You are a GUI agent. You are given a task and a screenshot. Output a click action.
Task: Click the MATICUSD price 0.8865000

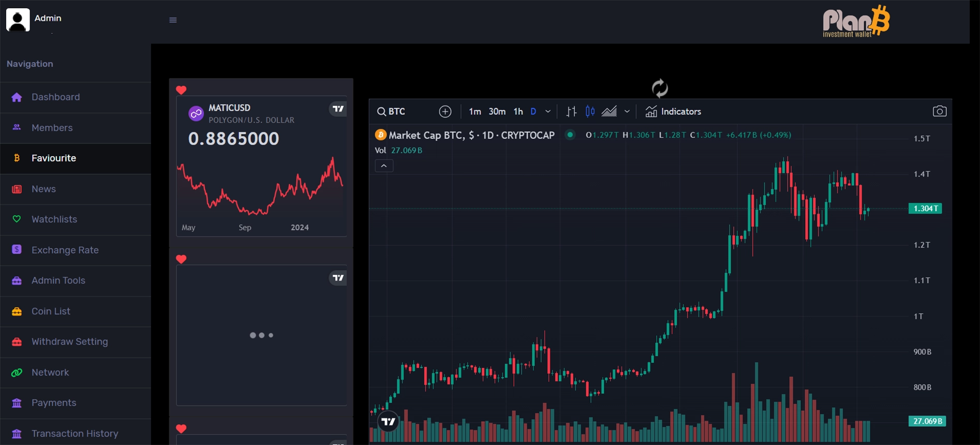pos(233,139)
